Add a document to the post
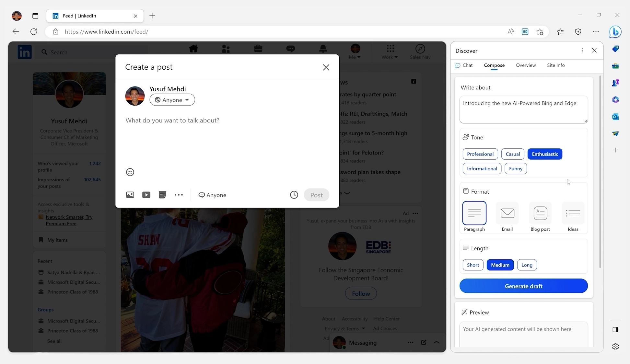Viewport: 630px width, 364px height. click(x=162, y=195)
